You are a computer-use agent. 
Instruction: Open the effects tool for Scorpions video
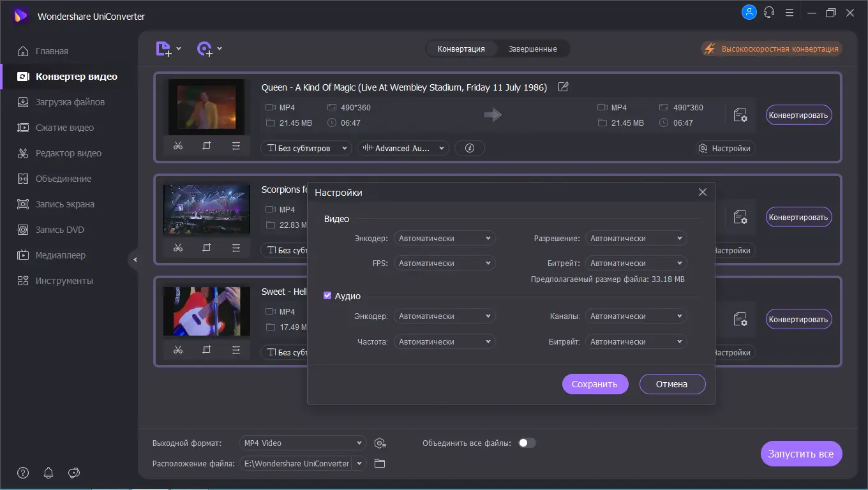236,248
